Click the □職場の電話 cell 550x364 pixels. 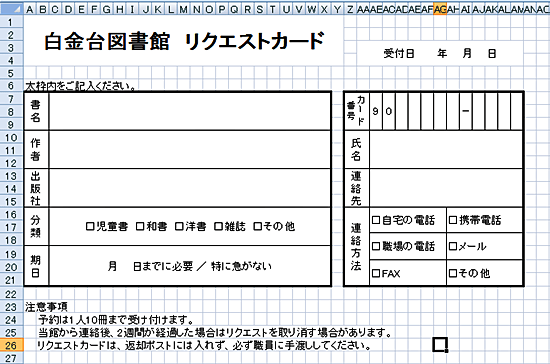click(x=408, y=246)
